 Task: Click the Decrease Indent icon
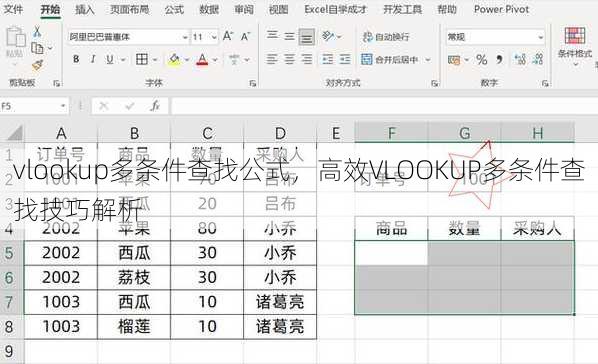(328, 60)
